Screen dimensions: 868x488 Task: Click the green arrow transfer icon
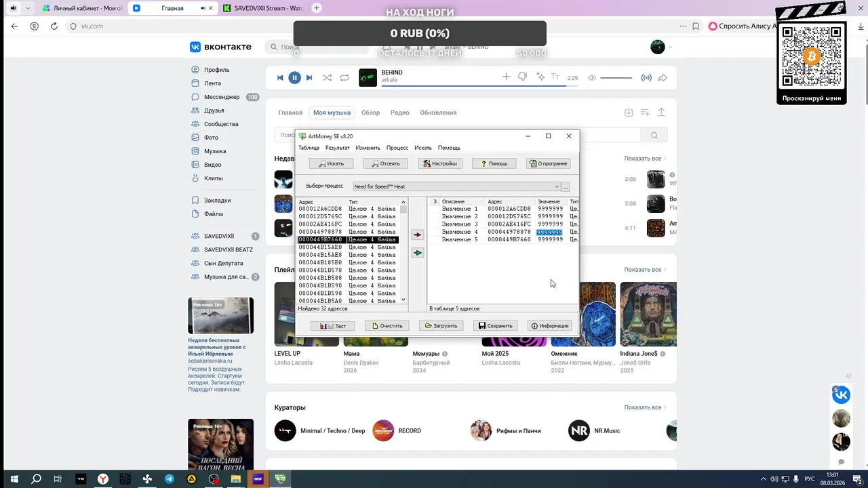(x=418, y=253)
